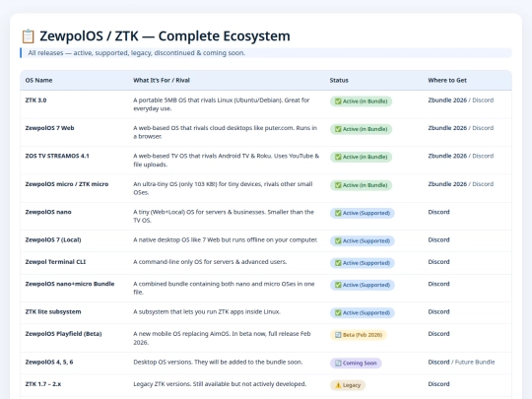Follow Discord link in ZewpolOS Playfield (Beta) row

coord(438,334)
